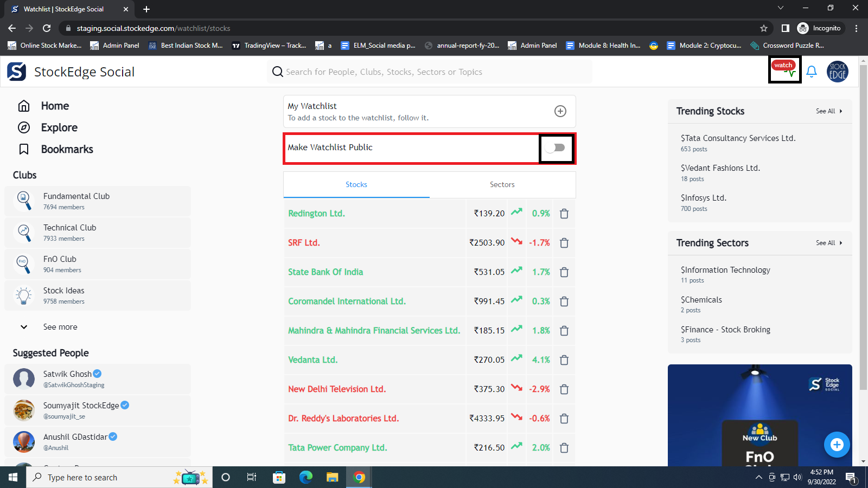Click the search magnifier icon

click(x=277, y=72)
